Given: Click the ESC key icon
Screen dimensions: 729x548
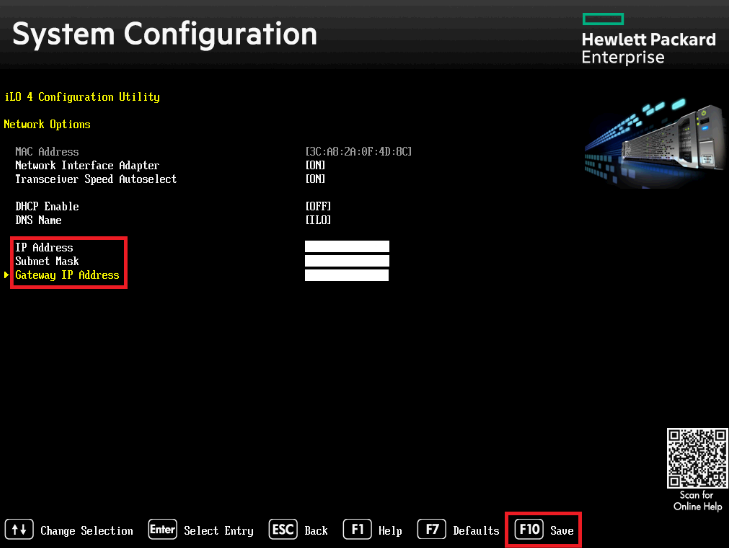Looking at the screenshot, I should [x=283, y=529].
